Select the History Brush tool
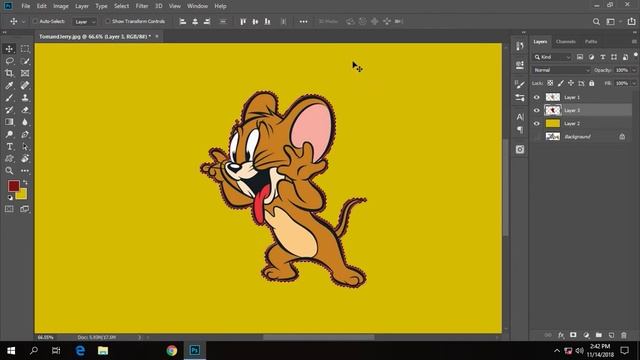 [9, 110]
